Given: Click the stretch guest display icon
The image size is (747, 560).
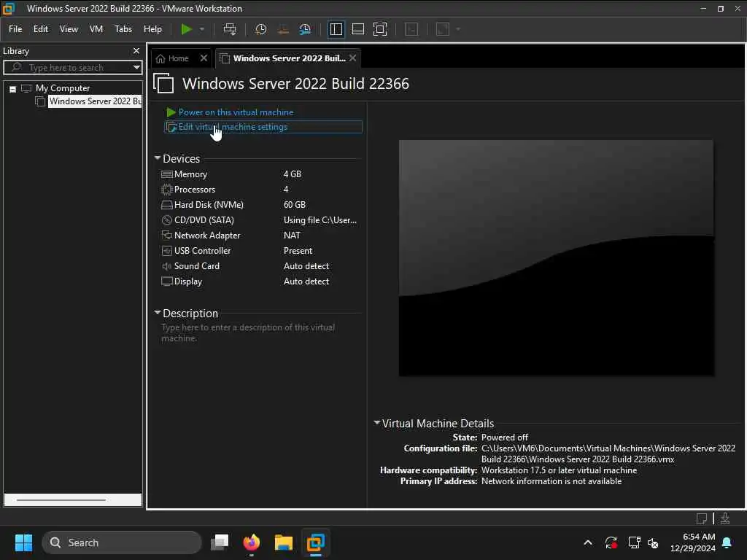Looking at the screenshot, I should pos(443,29).
